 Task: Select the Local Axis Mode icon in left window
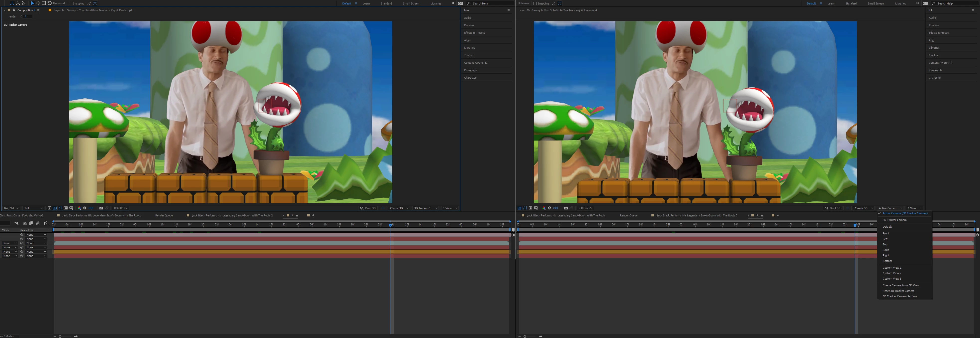click(12, 3)
